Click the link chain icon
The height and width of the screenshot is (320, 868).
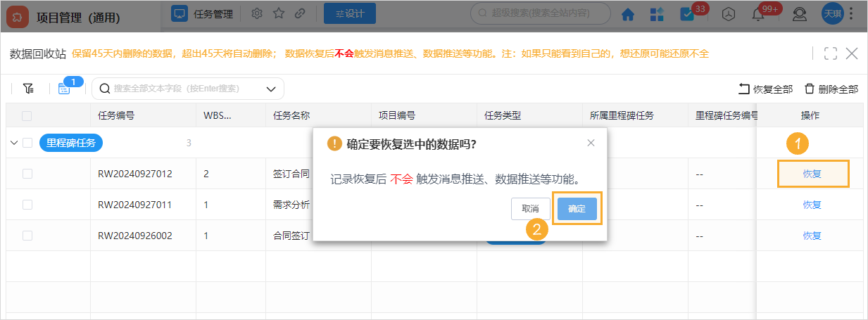pos(300,13)
